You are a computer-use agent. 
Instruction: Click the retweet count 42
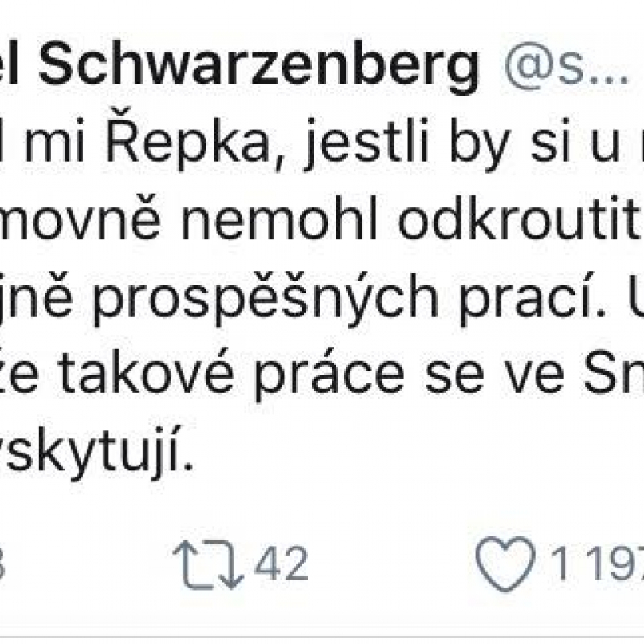click(x=281, y=563)
